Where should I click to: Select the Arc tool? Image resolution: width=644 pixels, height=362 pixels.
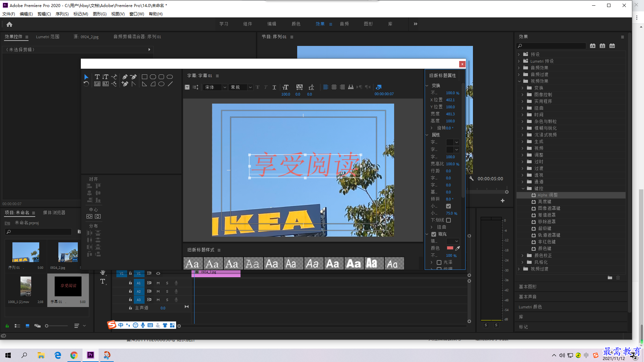tap(153, 84)
